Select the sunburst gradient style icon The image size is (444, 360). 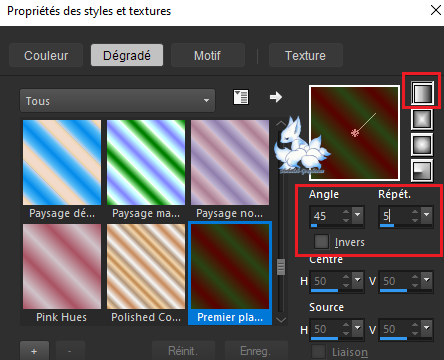coord(422,145)
